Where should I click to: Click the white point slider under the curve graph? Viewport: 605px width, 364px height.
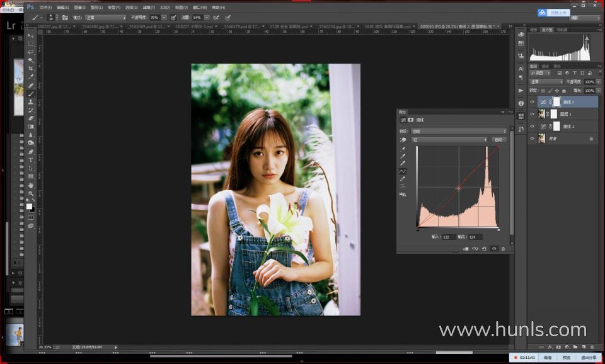tap(498, 229)
